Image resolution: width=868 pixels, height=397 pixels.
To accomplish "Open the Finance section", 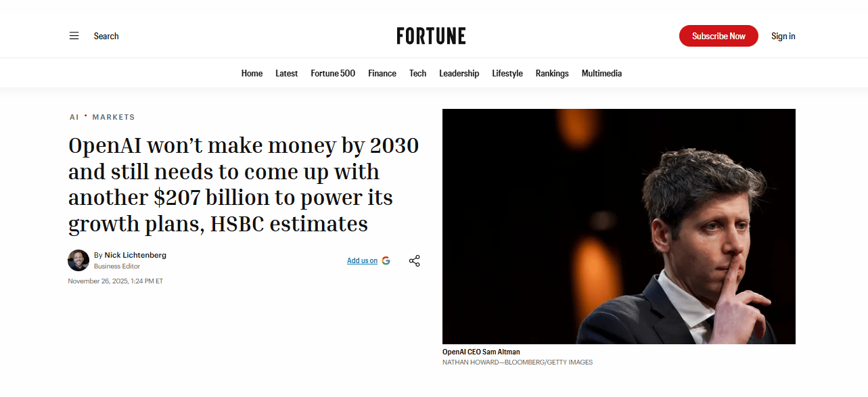I will [x=382, y=73].
